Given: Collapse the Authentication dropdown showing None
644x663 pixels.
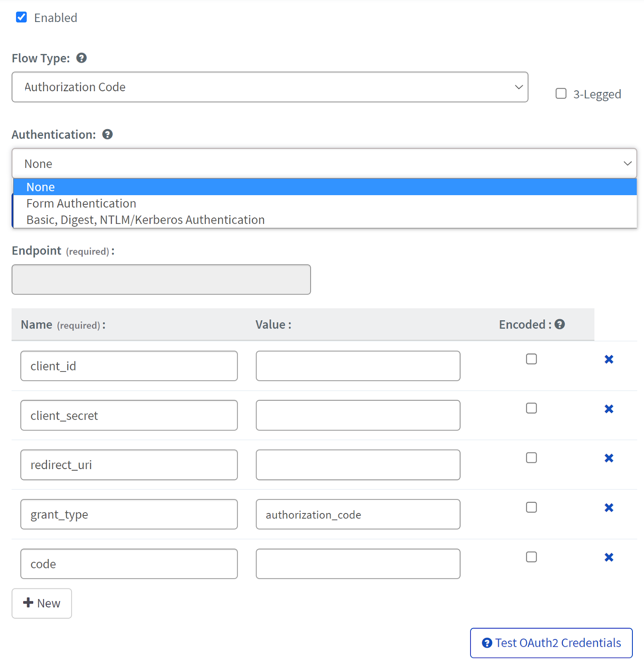Looking at the screenshot, I should coord(324,164).
